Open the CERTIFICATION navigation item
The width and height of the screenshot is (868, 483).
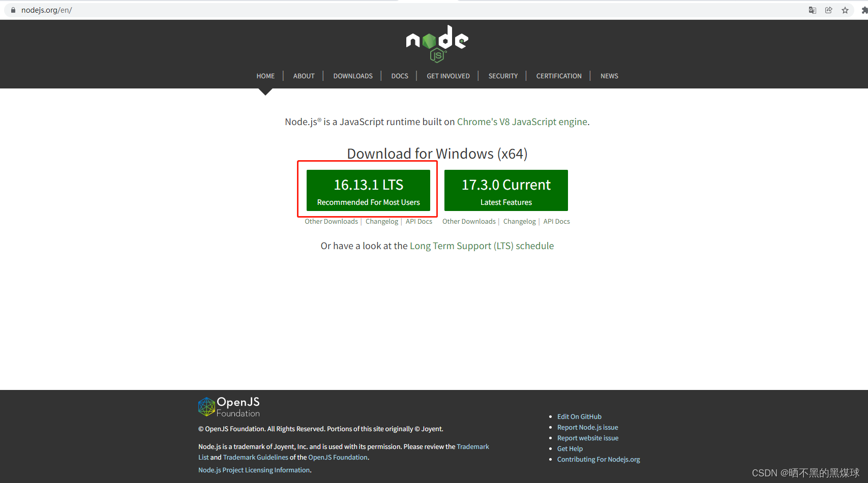click(x=559, y=76)
